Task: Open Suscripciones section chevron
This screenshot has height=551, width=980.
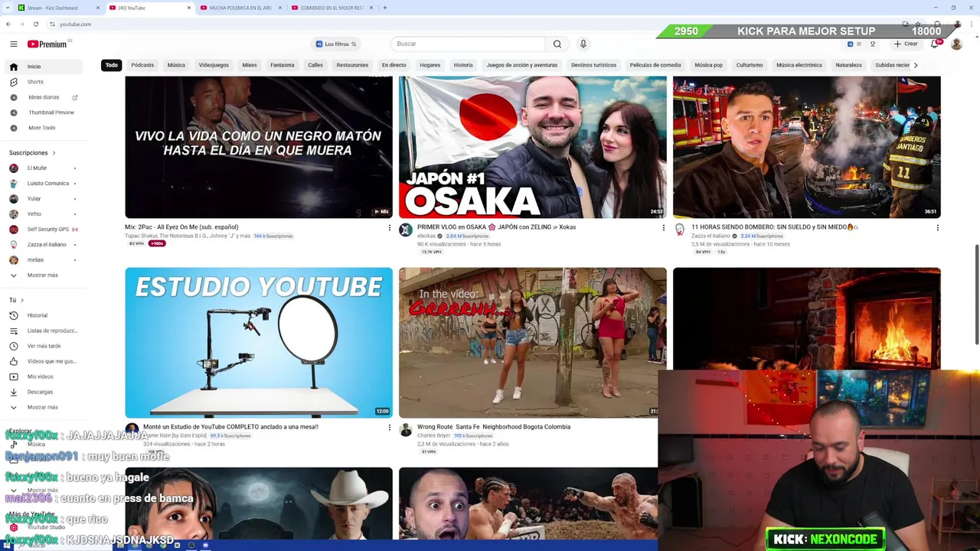Action: [54, 153]
